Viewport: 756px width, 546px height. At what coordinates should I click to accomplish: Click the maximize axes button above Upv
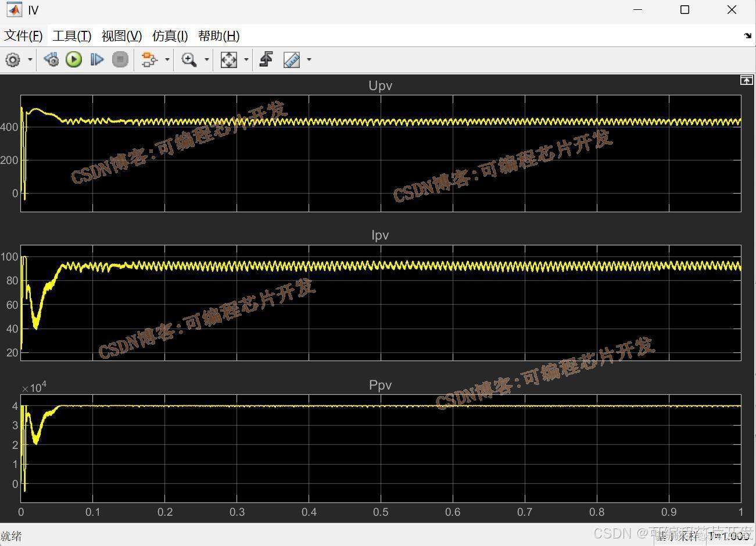coord(746,80)
